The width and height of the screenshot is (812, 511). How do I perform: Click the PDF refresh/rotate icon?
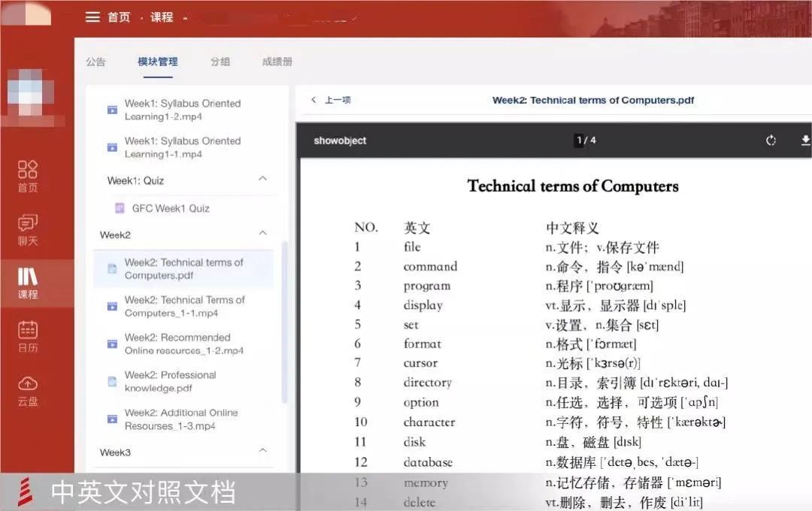pos(771,141)
